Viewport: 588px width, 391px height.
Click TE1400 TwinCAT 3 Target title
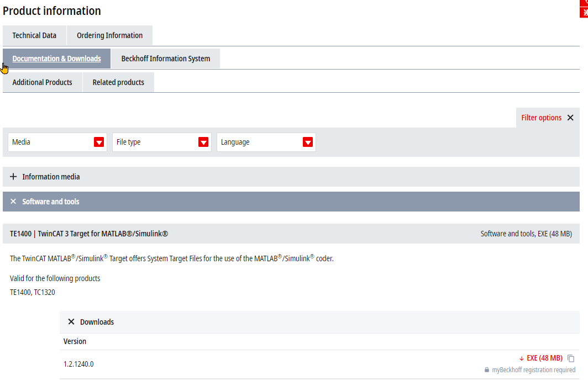pyautogui.click(x=89, y=234)
